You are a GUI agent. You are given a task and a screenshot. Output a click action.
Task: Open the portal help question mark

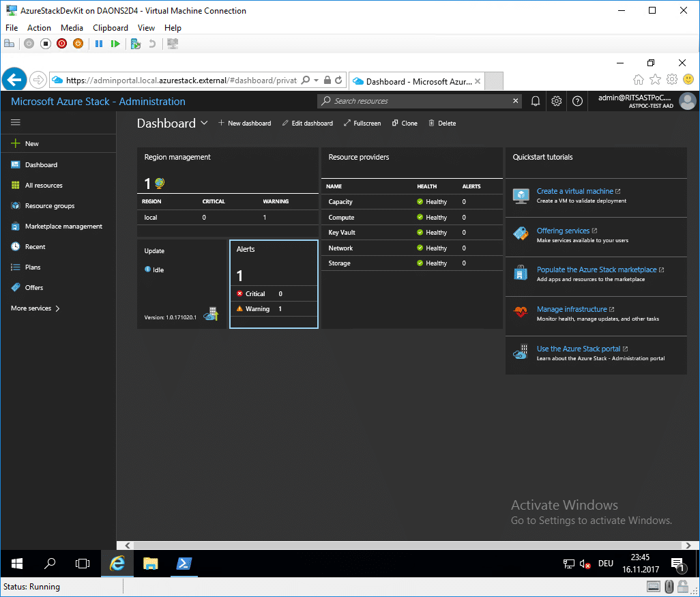click(x=577, y=102)
